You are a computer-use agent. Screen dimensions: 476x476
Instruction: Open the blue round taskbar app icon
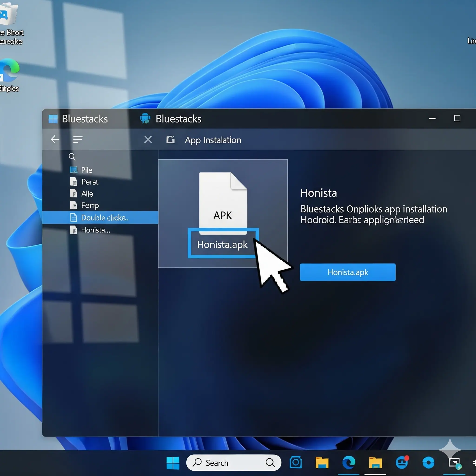point(428,463)
